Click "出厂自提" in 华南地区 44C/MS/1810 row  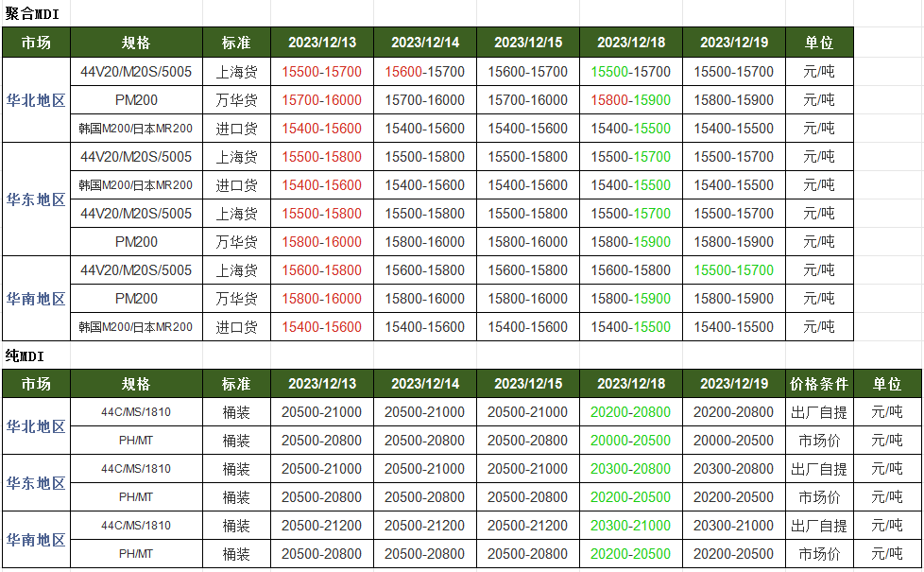click(x=819, y=526)
